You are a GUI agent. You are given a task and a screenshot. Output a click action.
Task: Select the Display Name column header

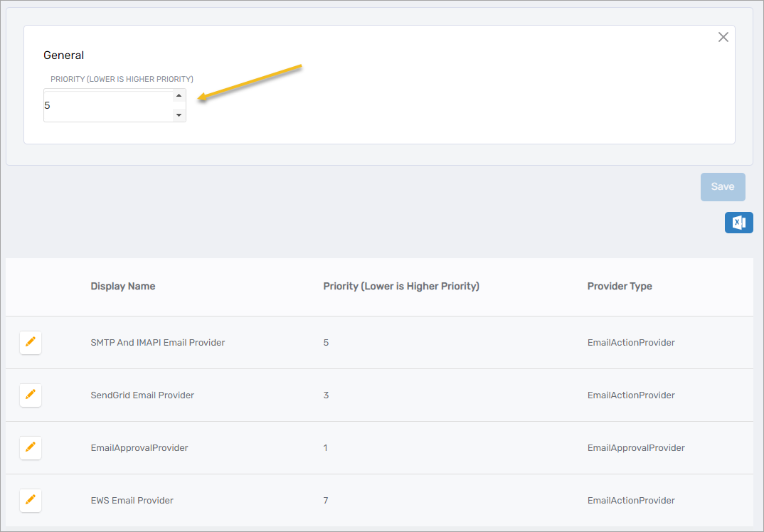click(122, 286)
